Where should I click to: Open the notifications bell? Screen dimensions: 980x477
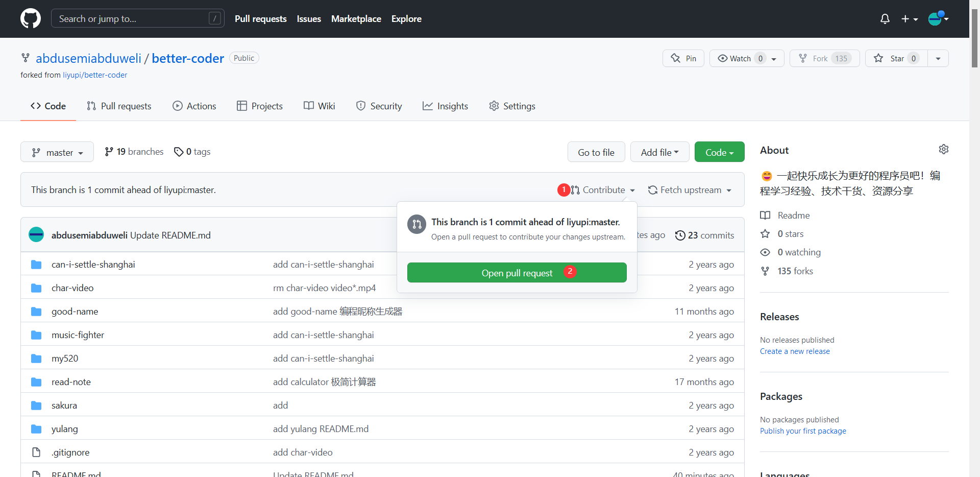[885, 19]
